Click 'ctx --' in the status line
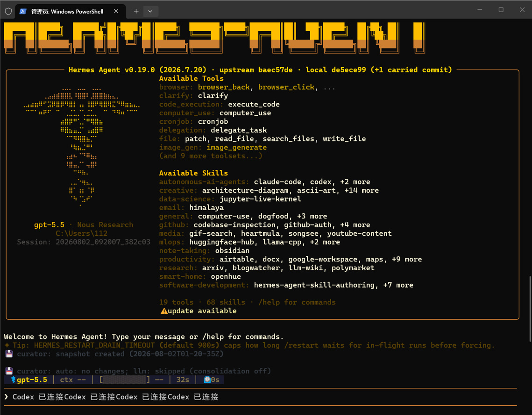 (x=73, y=380)
